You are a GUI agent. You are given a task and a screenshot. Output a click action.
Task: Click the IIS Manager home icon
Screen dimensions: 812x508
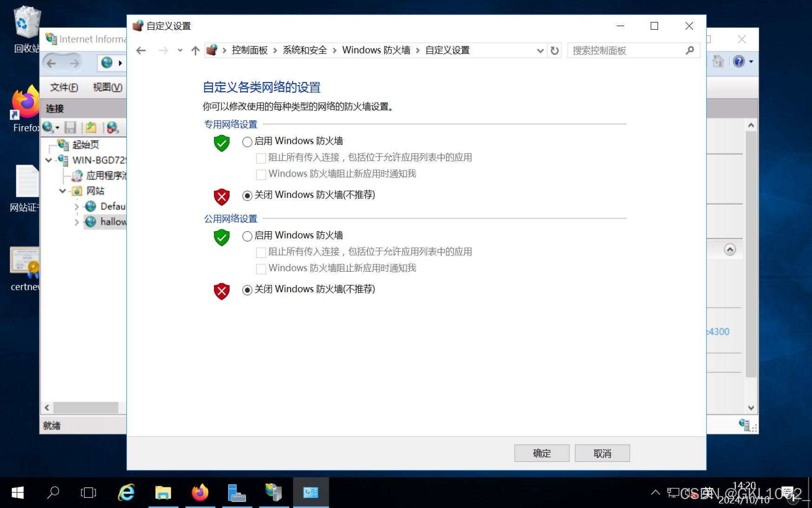click(718, 61)
